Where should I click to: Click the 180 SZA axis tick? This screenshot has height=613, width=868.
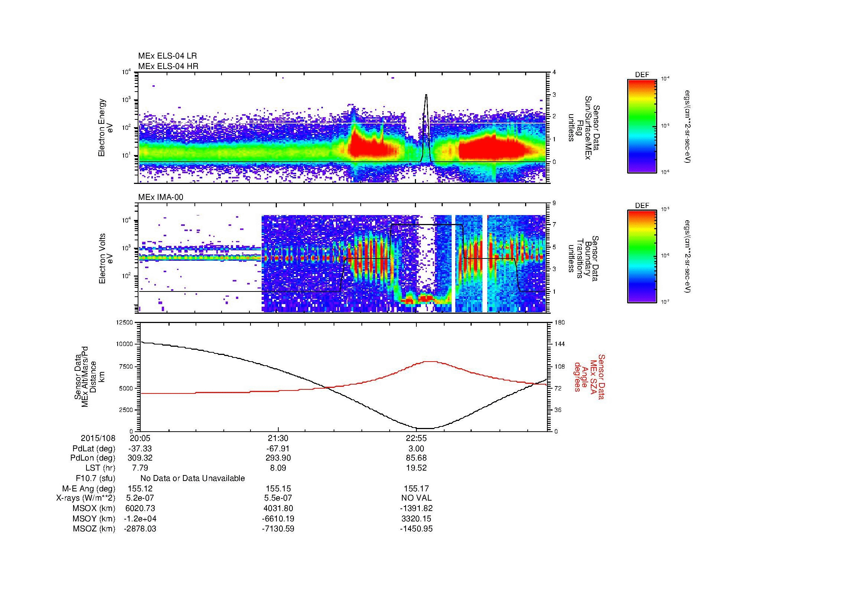point(560,322)
